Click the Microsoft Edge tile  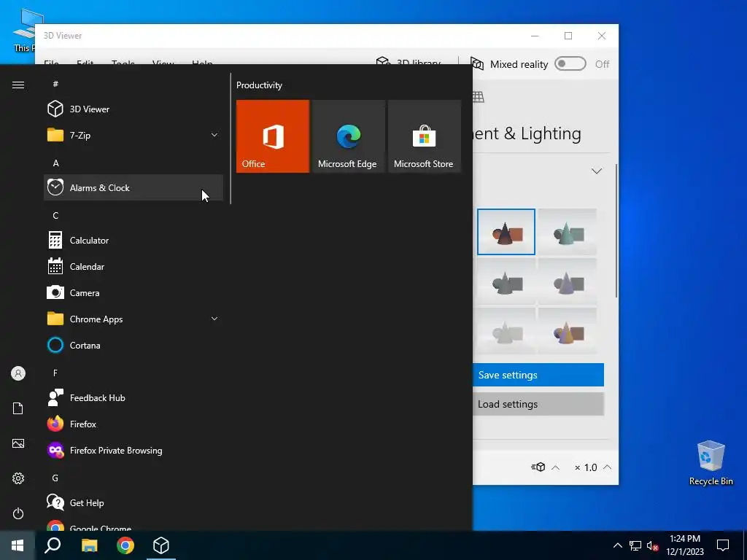(x=348, y=136)
